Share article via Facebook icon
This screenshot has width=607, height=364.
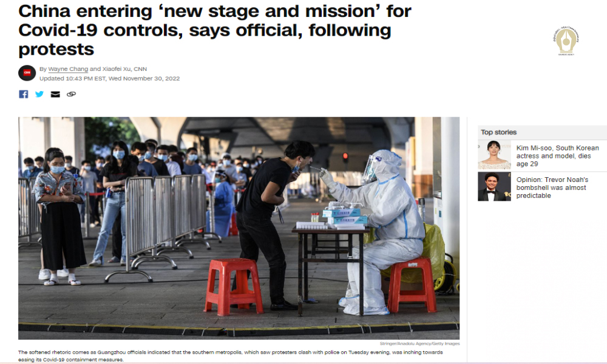[24, 94]
